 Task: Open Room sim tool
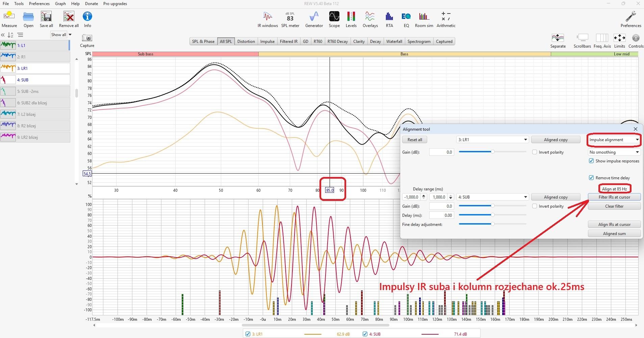point(424,17)
